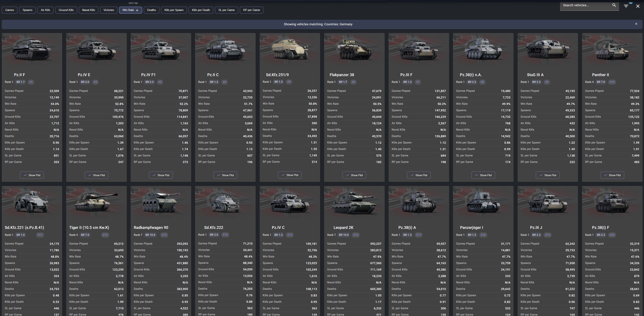The image size is (644, 316).
Task: Show plot for Pz.IV E
Action: [97, 175]
